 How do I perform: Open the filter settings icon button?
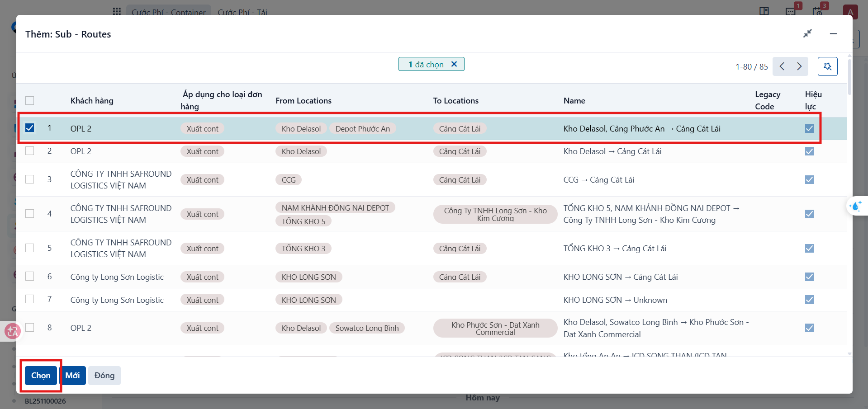[x=827, y=66]
